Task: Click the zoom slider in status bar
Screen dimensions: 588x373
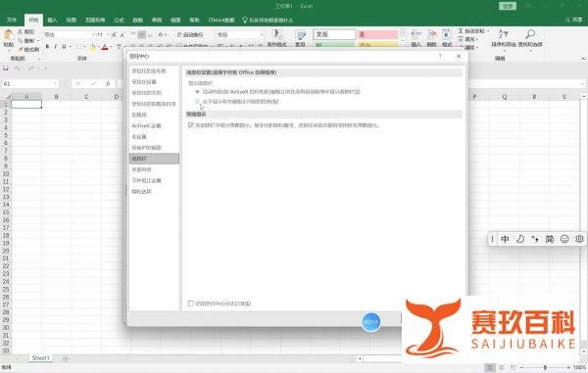Action: tap(545, 368)
